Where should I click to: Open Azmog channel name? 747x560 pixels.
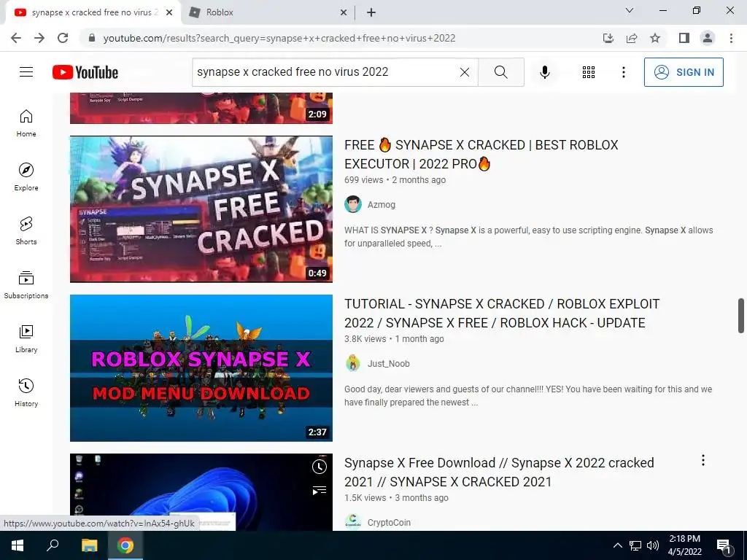click(381, 205)
